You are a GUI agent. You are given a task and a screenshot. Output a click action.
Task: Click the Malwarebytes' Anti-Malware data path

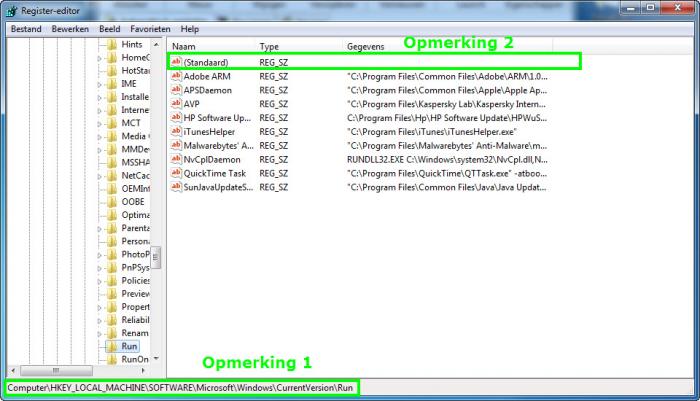click(447, 146)
